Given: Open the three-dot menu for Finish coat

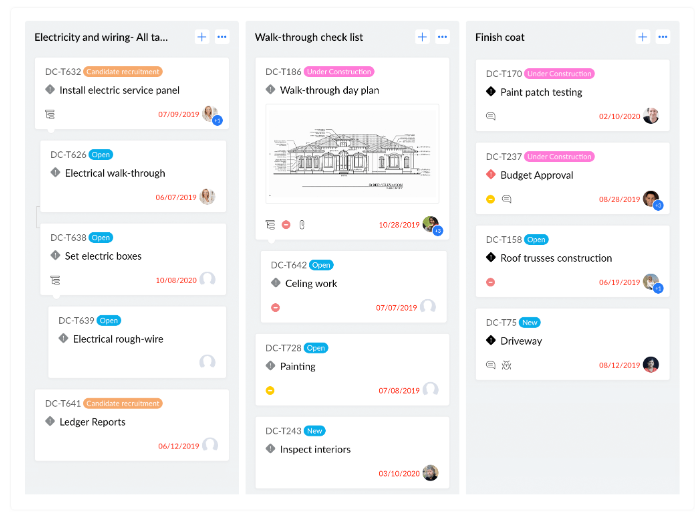Looking at the screenshot, I should (662, 37).
